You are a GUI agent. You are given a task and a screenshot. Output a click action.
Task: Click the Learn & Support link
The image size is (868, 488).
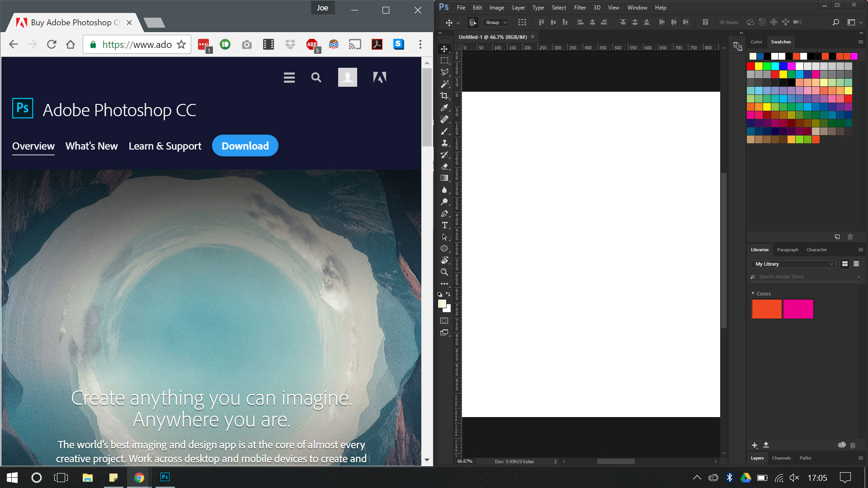(x=165, y=146)
